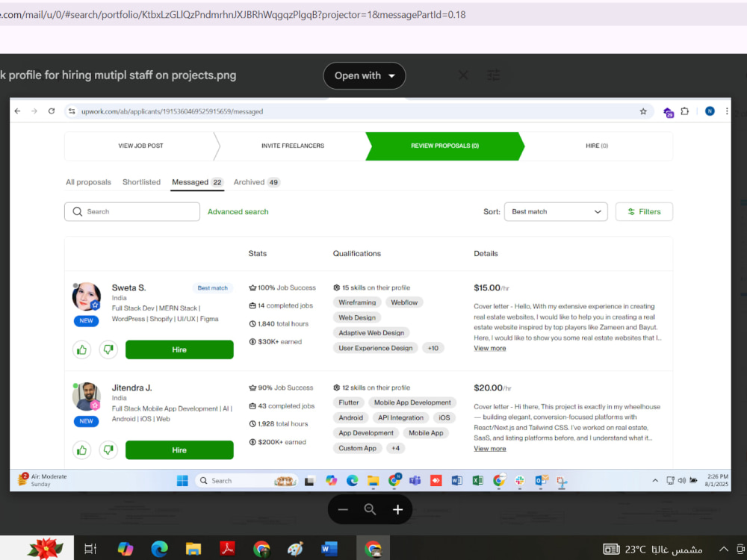Screen dimensions: 747x560
Task: Click 'View more' on Sweta S. cover letter
Action: [x=490, y=348]
